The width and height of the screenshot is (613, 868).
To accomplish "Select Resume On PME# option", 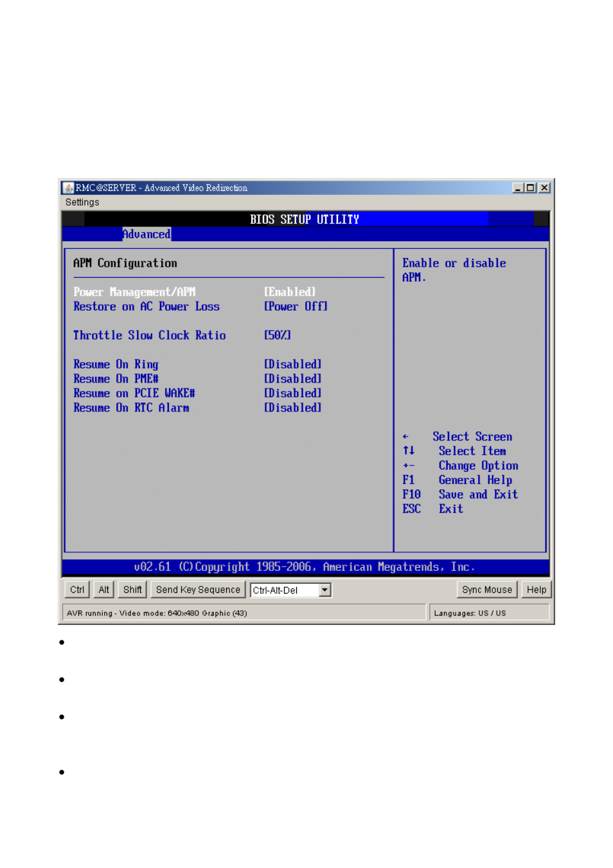I will click(116, 379).
